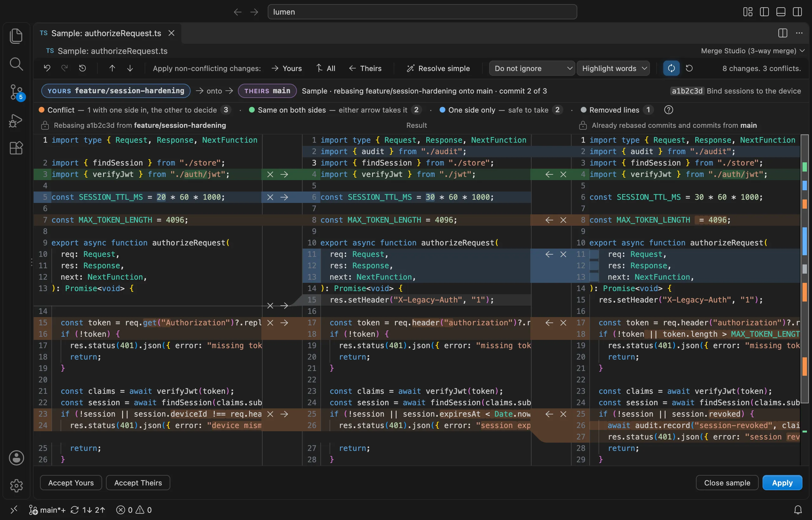The height and width of the screenshot is (520, 812).
Task: Open the Accounts menu icon
Action: coord(16,458)
